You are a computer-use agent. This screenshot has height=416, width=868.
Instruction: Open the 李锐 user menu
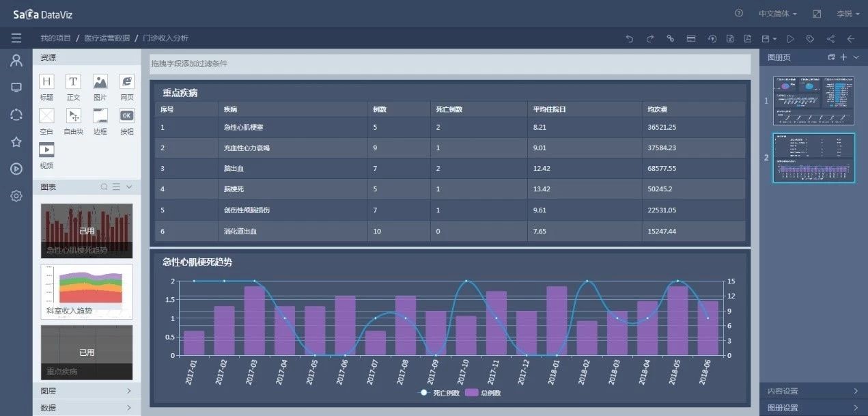(x=848, y=14)
